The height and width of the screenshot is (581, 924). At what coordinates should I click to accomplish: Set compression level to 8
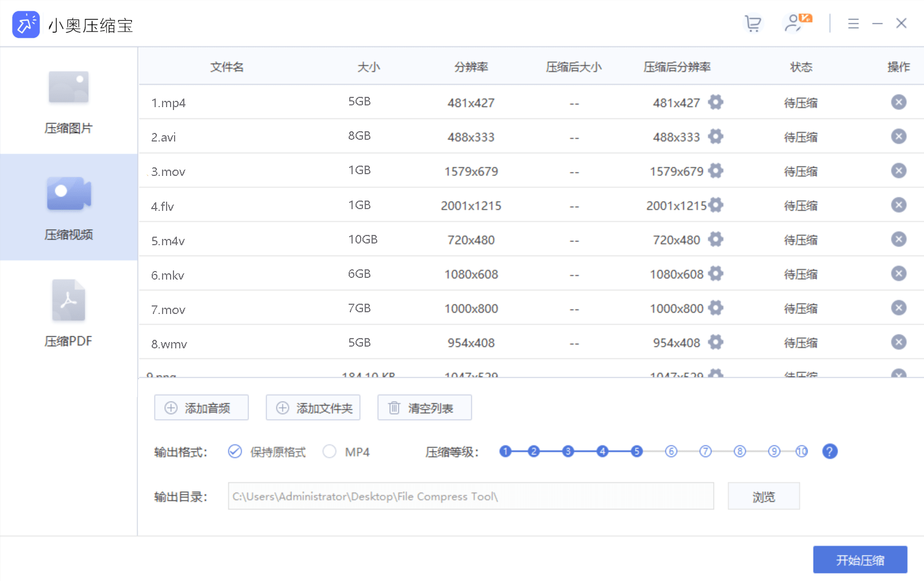740,452
